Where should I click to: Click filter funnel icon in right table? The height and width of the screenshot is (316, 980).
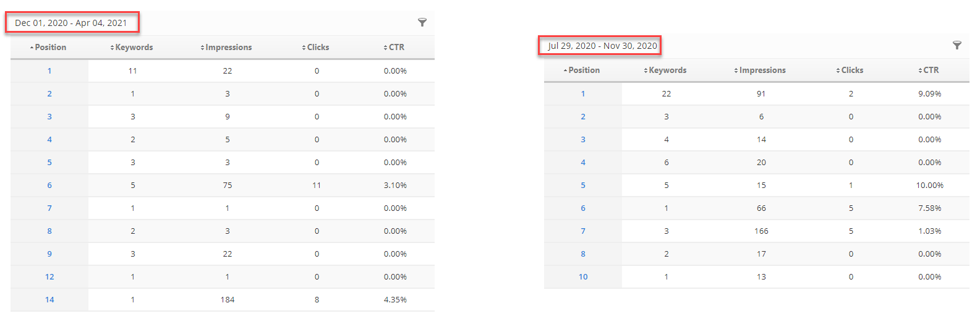[x=957, y=45]
